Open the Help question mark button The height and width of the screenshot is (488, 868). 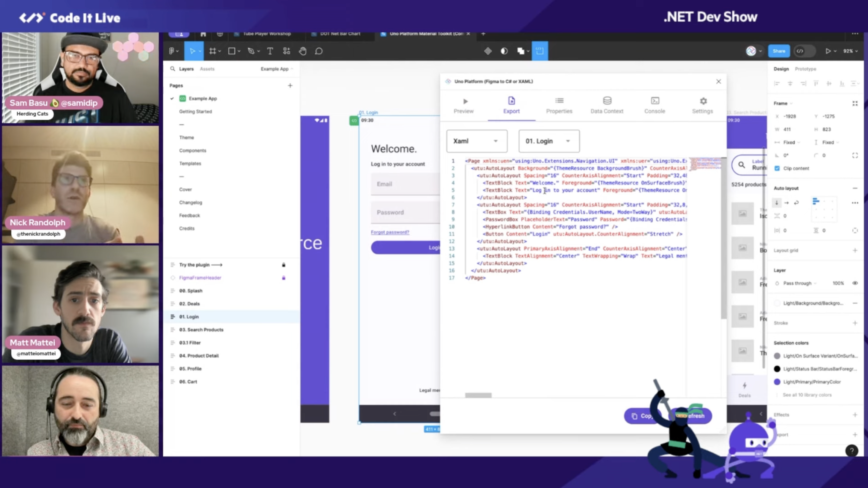tap(851, 451)
